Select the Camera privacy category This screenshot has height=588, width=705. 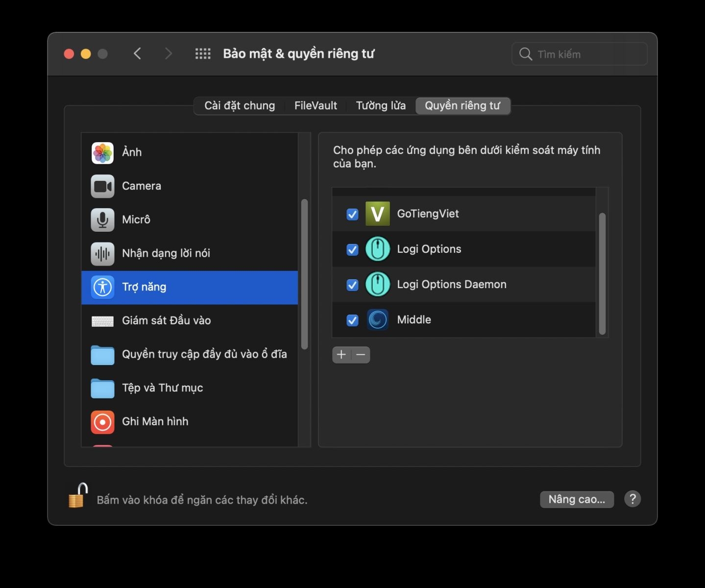coord(190,186)
